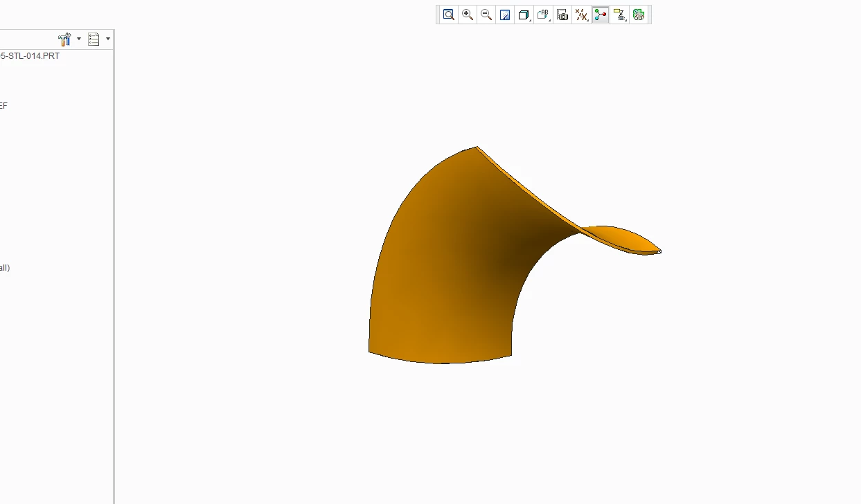Open the datum display filters menu
This screenshot has width=861, height=504.
[x=582, y=15]
